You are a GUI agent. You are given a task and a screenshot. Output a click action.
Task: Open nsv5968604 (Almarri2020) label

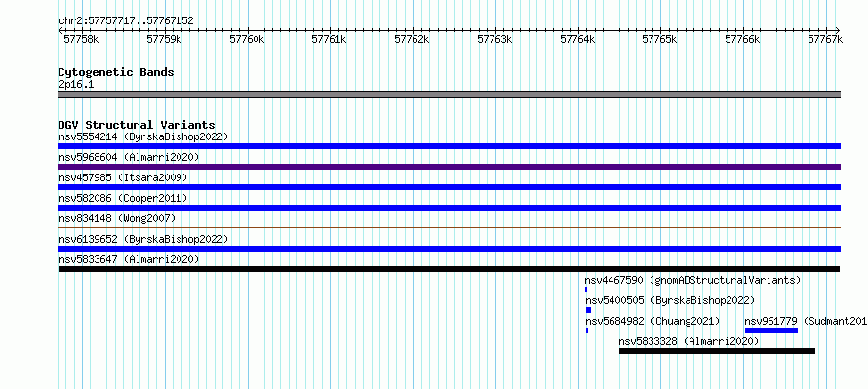tap(129, 157)
